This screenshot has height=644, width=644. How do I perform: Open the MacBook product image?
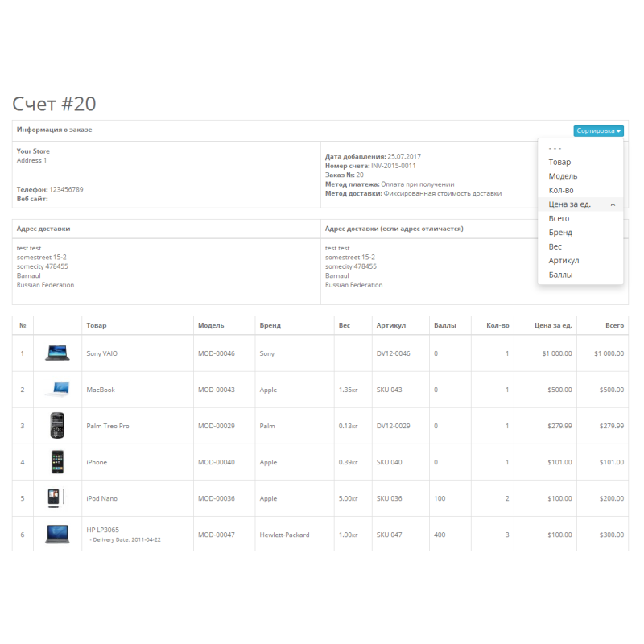pos(57,389)
